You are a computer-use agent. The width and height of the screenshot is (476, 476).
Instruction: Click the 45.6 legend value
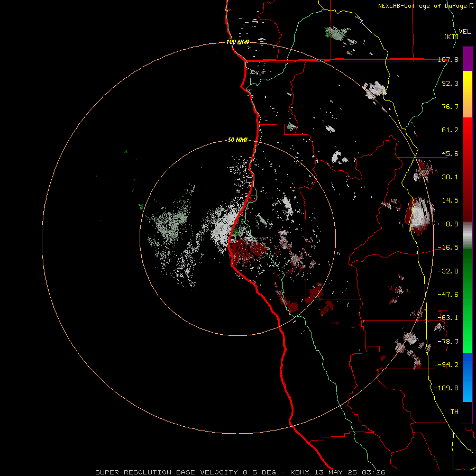tap(450, 154)
